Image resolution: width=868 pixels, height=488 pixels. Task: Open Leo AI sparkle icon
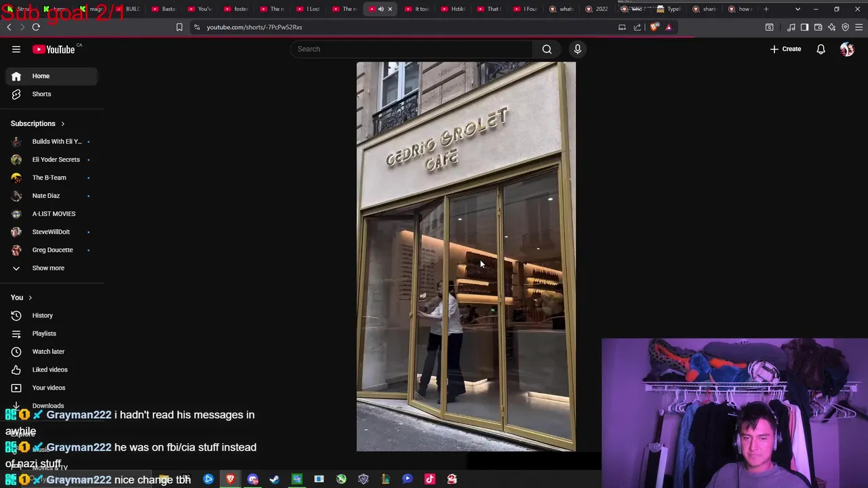tap(831, 27)
